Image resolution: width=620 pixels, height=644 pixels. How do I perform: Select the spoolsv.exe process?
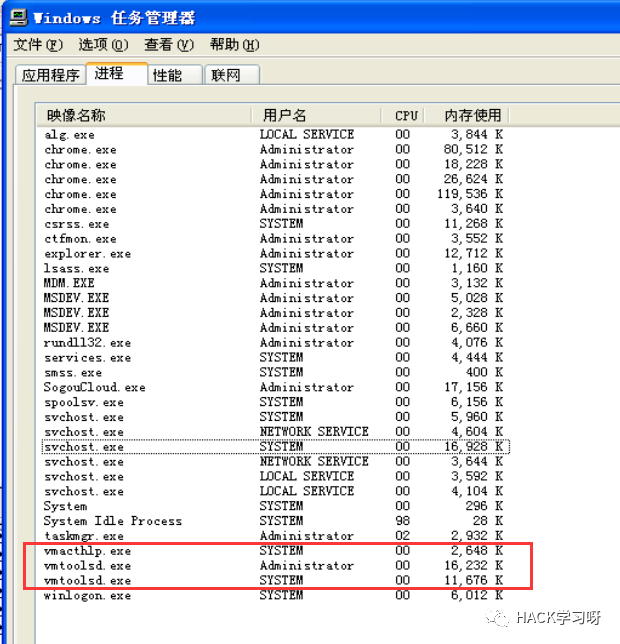tap(275, 401)
